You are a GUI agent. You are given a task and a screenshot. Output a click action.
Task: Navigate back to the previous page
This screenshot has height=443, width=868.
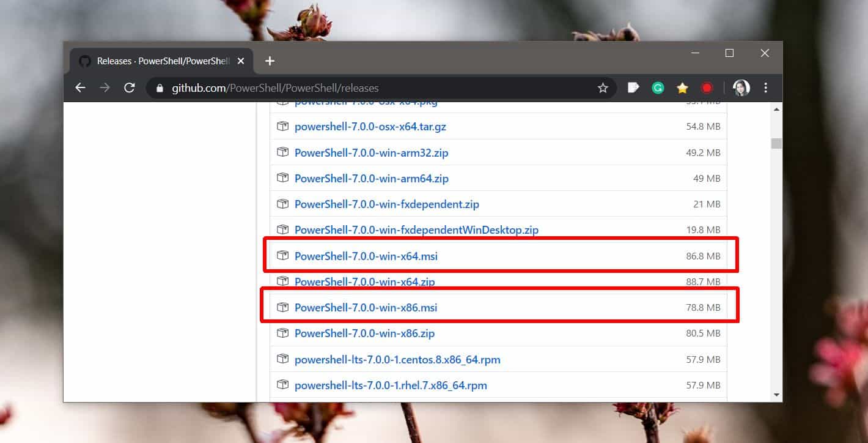click(80, 87)
